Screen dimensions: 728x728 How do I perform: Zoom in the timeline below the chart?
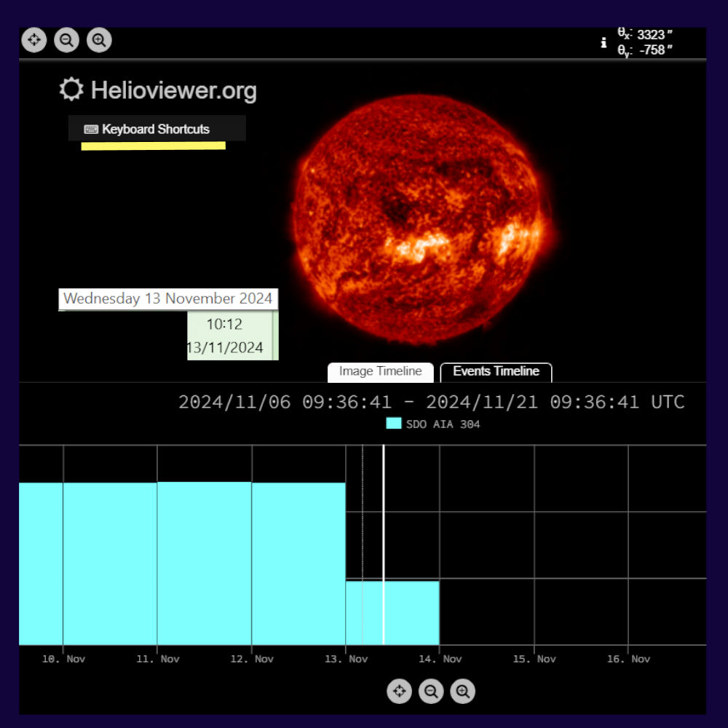point(463,691)
